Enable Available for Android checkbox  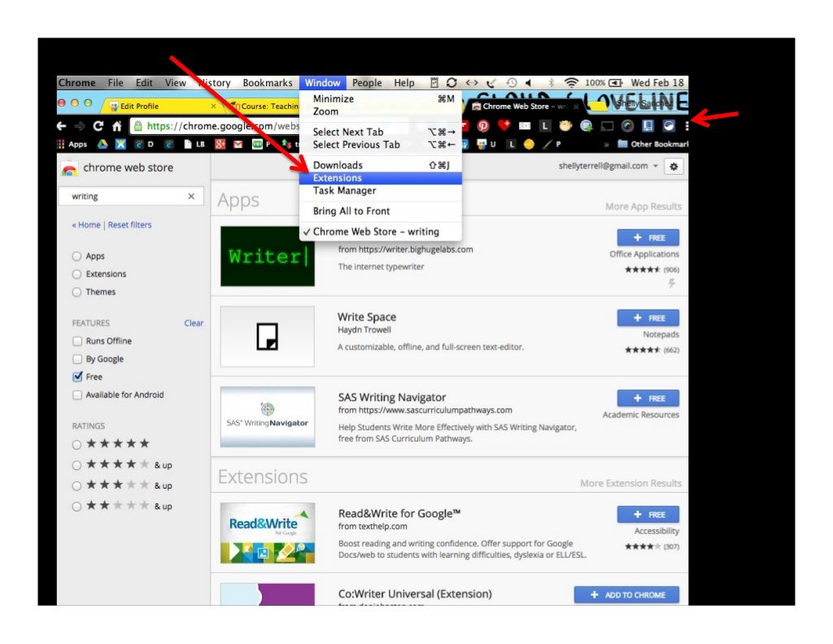[x=77, y=395]
